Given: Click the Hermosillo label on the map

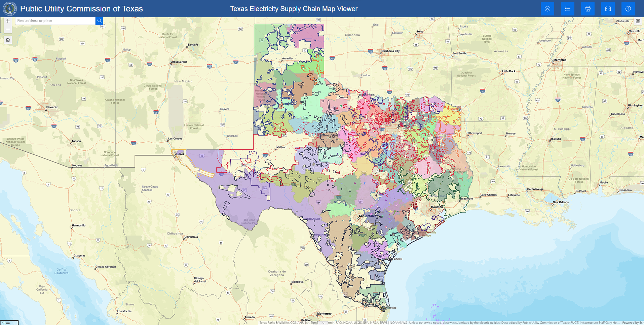Looking at the screenshot, I should click(x=79, y=225).
